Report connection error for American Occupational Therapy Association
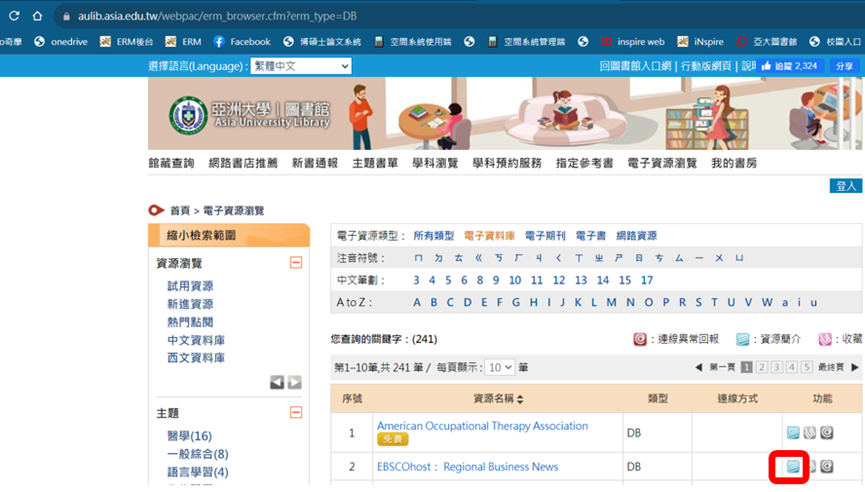The image size is (865, 492). point(826,432)
